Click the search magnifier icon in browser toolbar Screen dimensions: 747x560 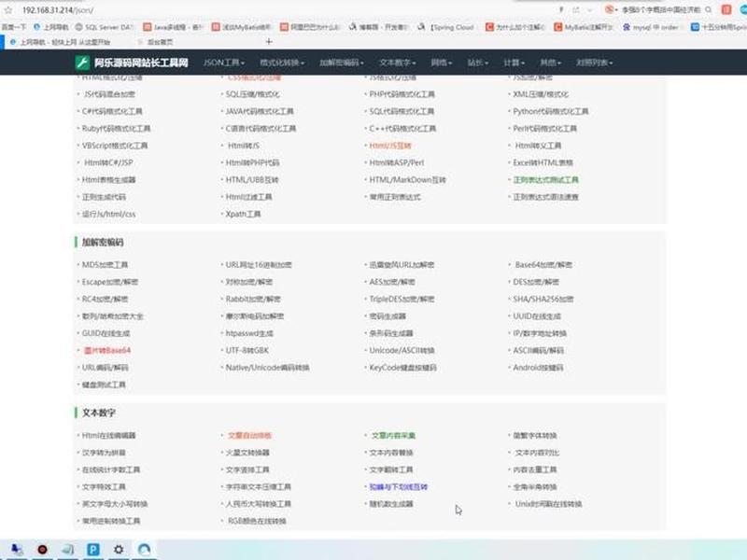[x=709, y=9]
